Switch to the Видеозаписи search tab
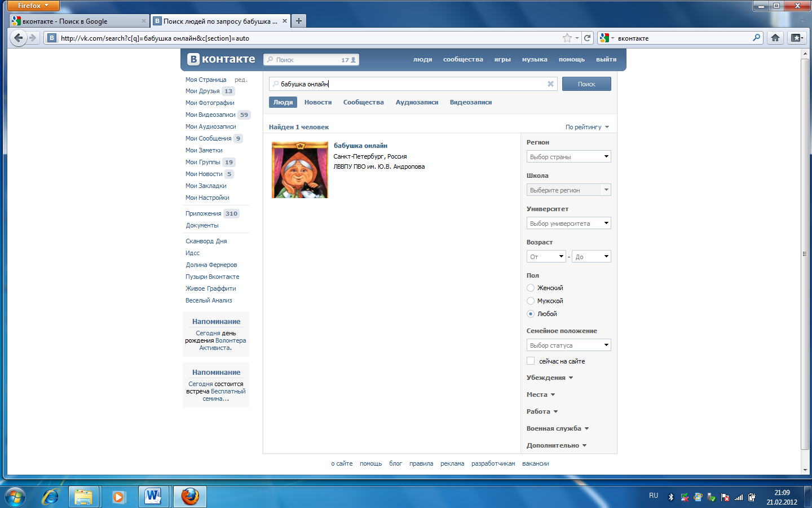 [471, 102]
